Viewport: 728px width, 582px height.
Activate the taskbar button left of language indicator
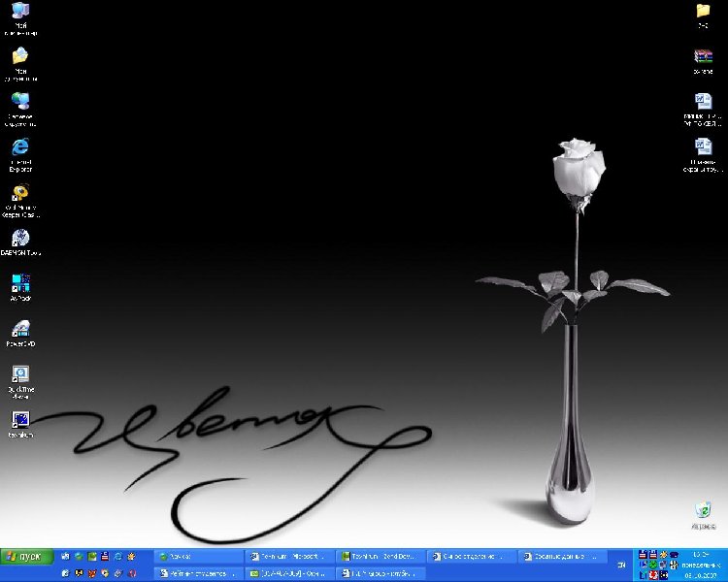[562, 556]
